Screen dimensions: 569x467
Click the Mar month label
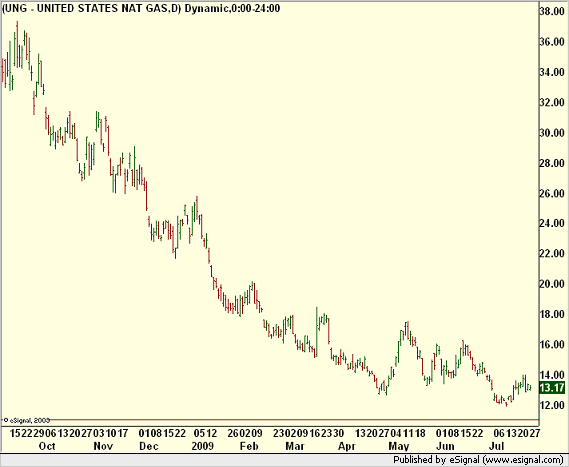pyautogui.click(x=295, y=446)
